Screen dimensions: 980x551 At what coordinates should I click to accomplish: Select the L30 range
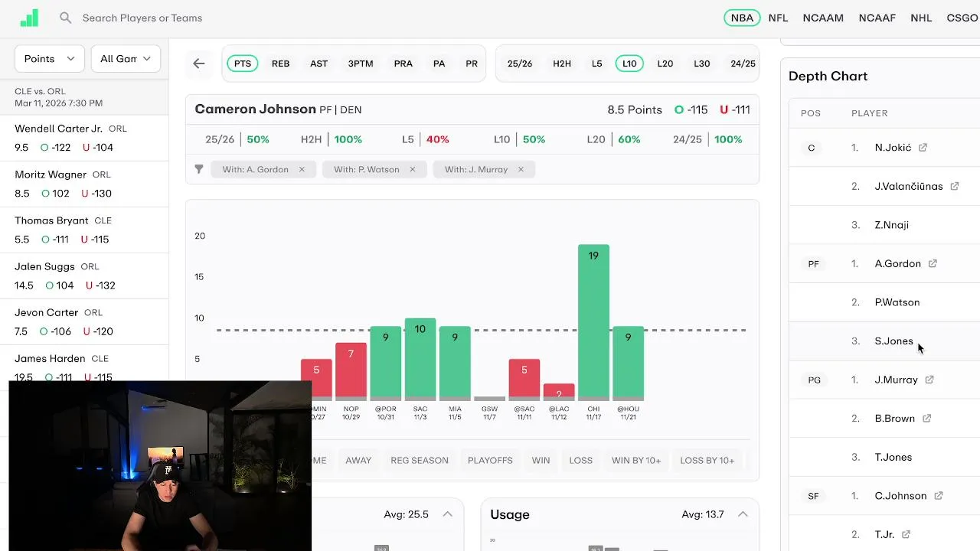point(702,64)
